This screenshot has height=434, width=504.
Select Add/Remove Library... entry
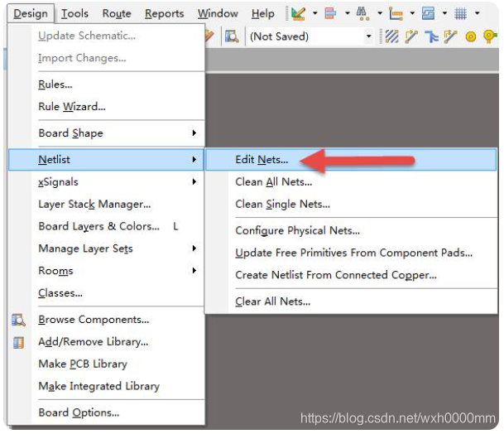tap(106, 342)
